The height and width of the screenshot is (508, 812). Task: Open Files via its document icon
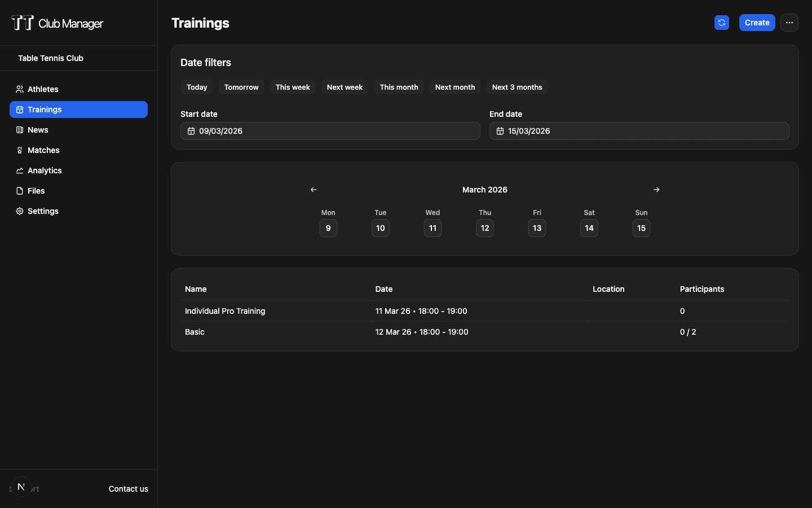[20, 191]
